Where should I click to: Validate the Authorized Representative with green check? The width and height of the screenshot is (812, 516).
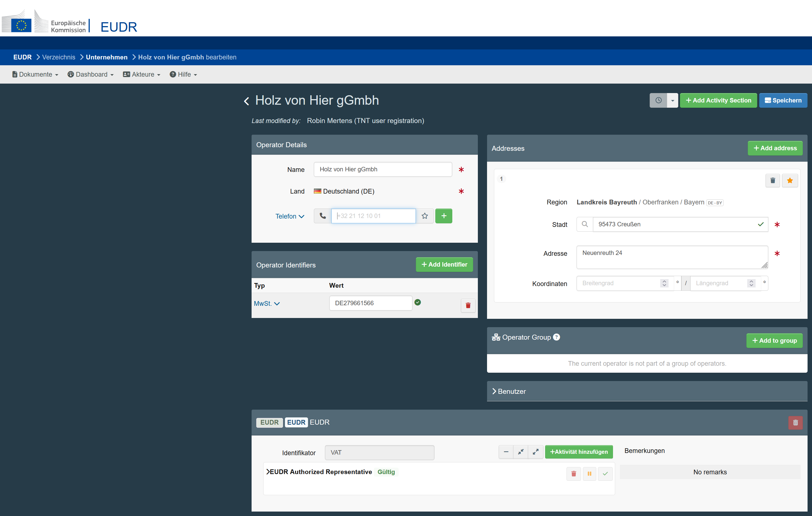(605, 474)
